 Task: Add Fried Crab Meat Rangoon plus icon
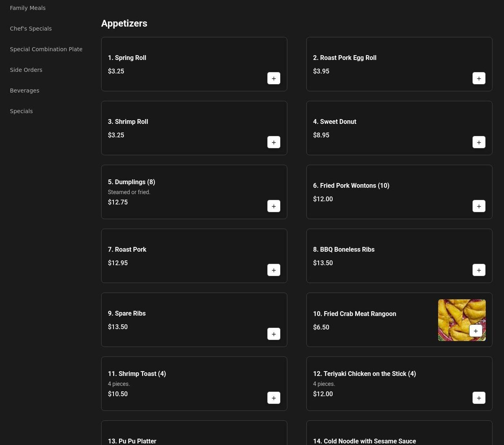[x=475, y=331]
